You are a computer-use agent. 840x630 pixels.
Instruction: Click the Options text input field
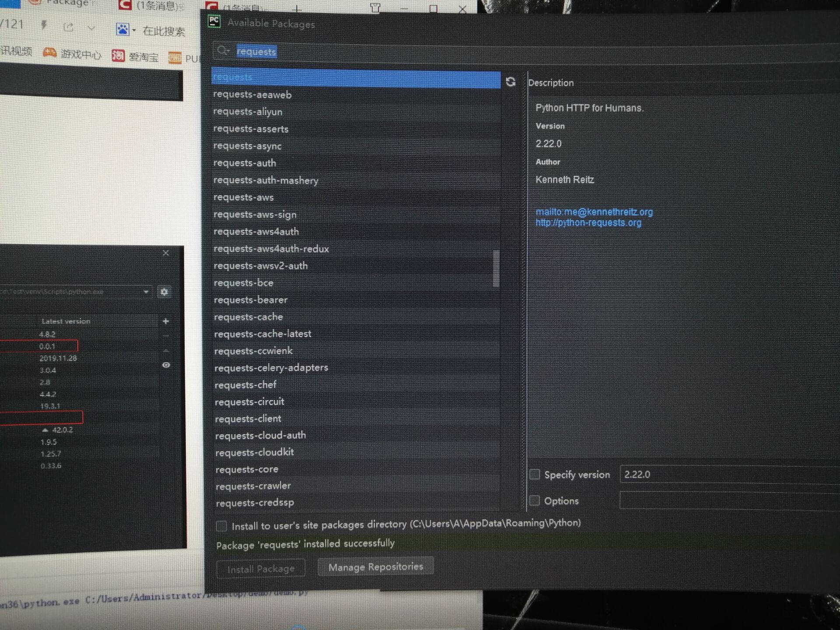[730, 501]
